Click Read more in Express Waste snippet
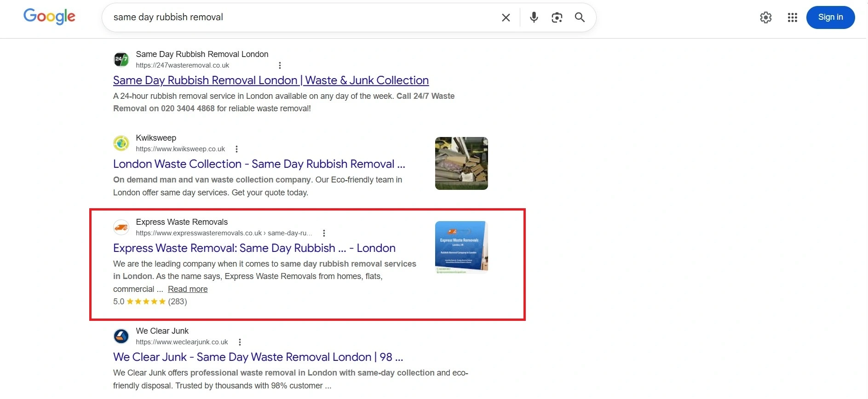Image resolution: width=868 pixels, height=399 pixels. (188, 289)
